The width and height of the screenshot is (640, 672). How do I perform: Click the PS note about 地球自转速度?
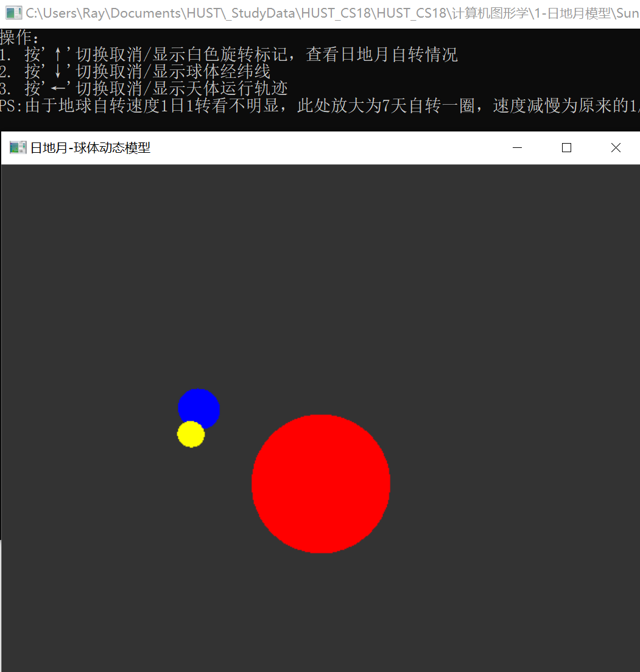(x=320, y=106)
